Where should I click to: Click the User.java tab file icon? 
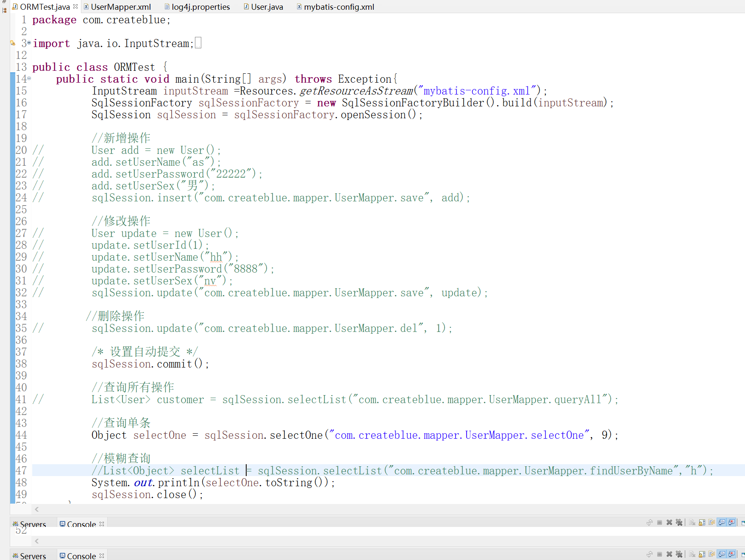pyautogui.click(x=246, y=6)
